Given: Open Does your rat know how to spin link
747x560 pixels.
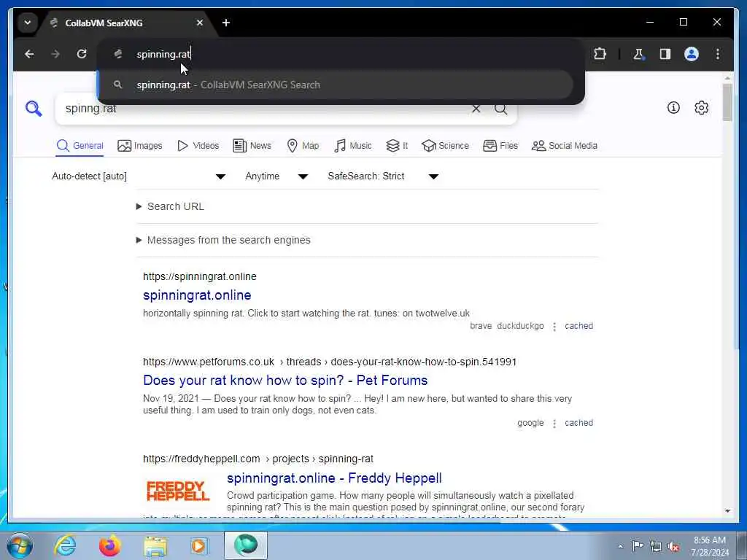Looking at the screenshot, I should coord(285,381).
